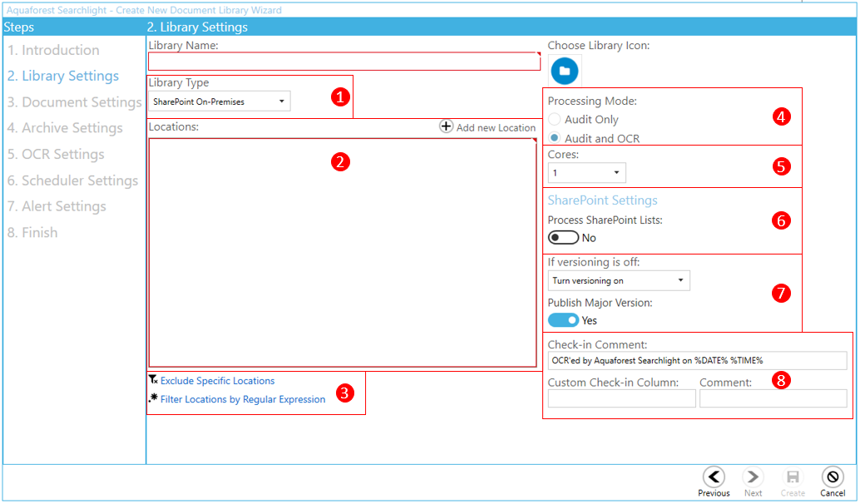Enable the Process SharePoint Lists toggle
The width and height of the screenshot is (860, 504).
pyautogui.click(x=563, y=238)
